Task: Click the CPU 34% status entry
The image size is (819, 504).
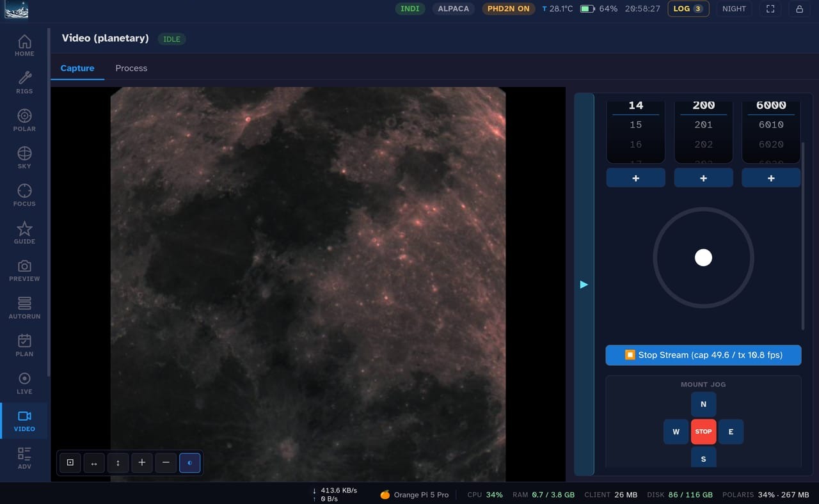Action: 485,494
